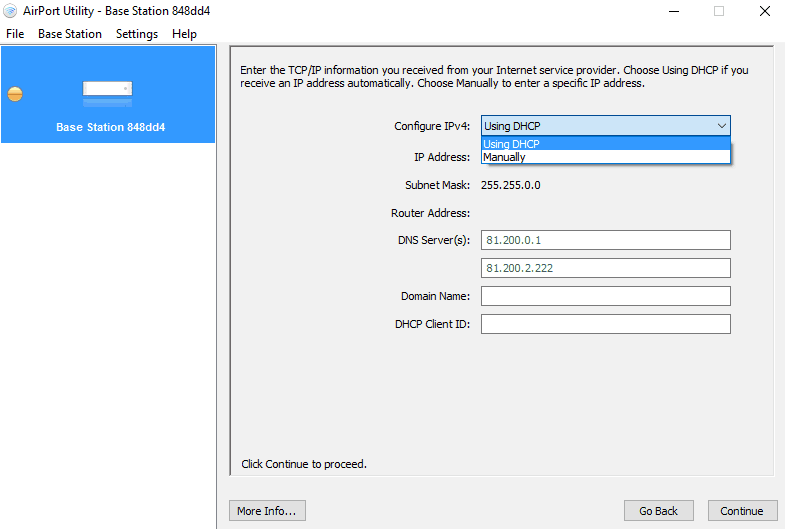
Task: Click the Subnet Mask label
Action: point(438,185)
